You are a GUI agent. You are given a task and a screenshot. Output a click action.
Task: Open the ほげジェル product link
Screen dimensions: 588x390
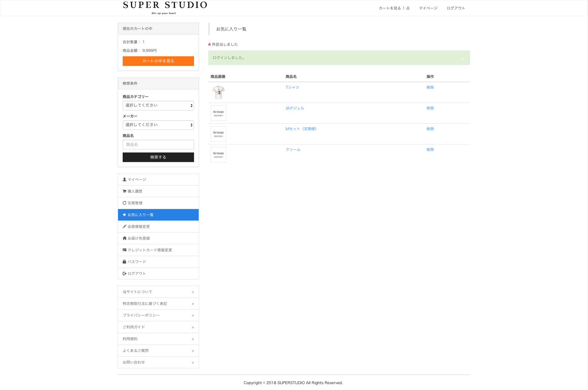click(295, 108)
